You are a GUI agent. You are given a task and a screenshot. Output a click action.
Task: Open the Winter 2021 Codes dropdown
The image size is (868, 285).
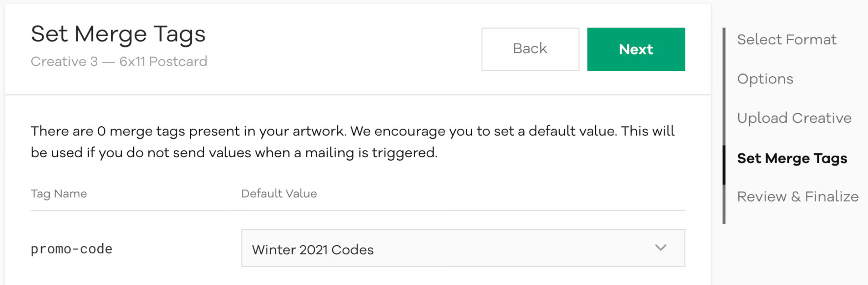coord(462,248)
